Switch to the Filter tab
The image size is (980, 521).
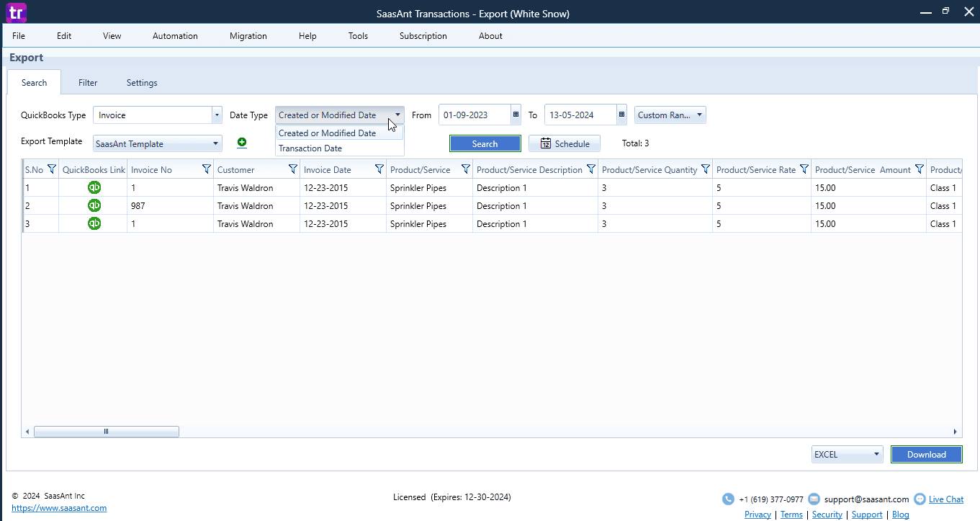88,82
